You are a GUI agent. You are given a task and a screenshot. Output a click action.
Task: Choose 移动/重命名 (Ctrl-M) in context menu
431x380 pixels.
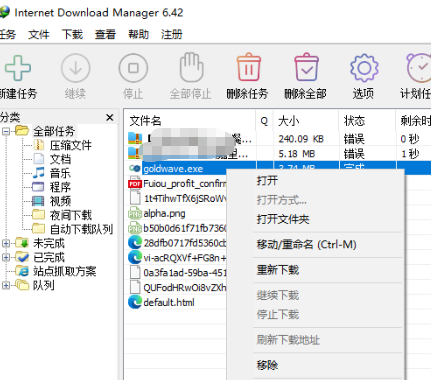pyautogui.click(x=316, y=245)
